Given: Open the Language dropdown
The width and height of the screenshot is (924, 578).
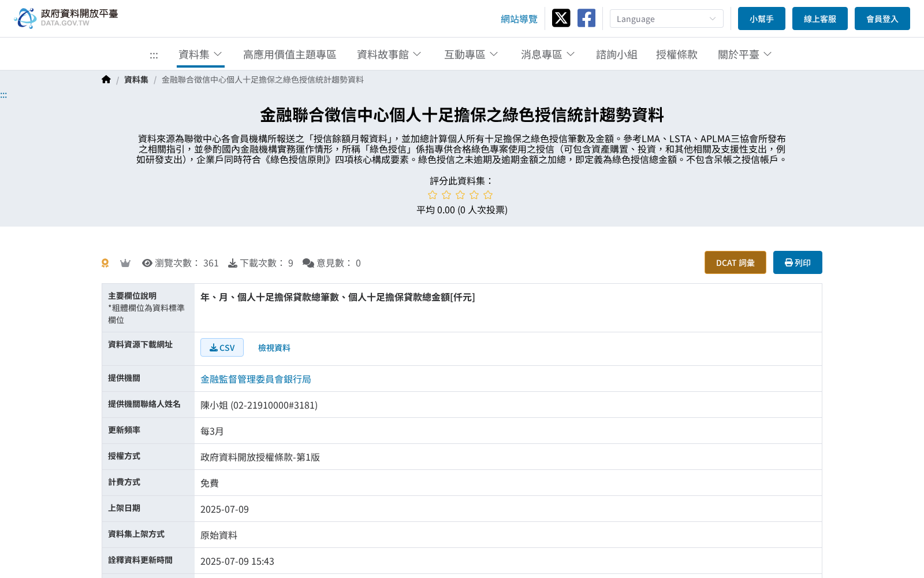Looking at the screenshot, I should pyautogui.click(x=666, y=18).
